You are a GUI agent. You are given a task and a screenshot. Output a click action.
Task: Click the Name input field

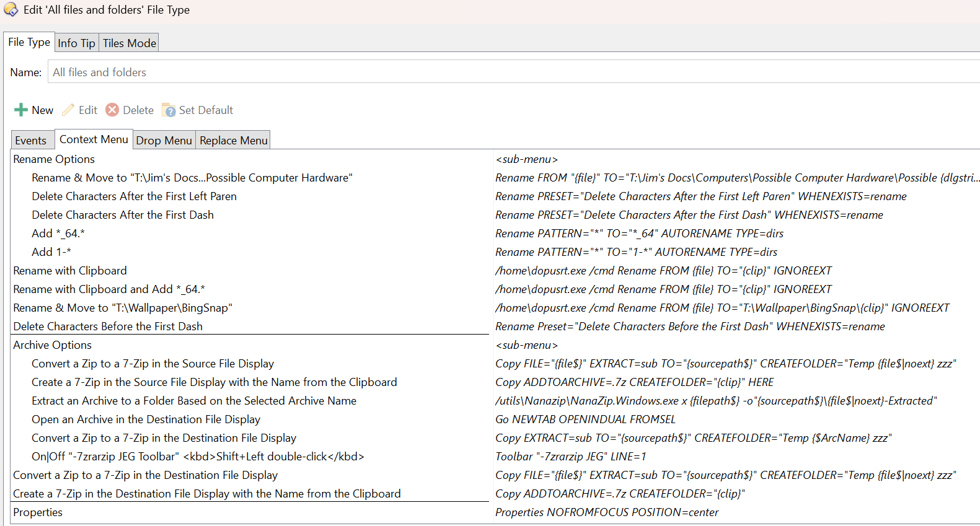tap(514, 72)
